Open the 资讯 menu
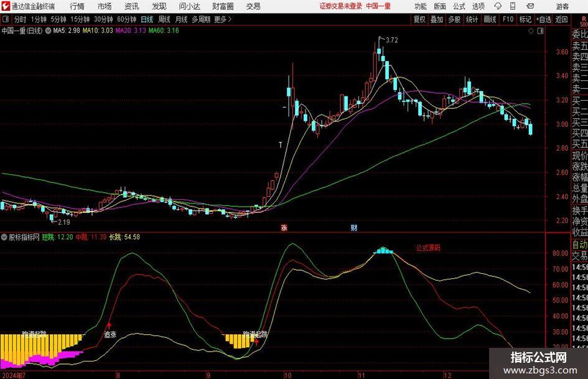The height and width of the screenshot is (379, 588). (x=132, y=6)
